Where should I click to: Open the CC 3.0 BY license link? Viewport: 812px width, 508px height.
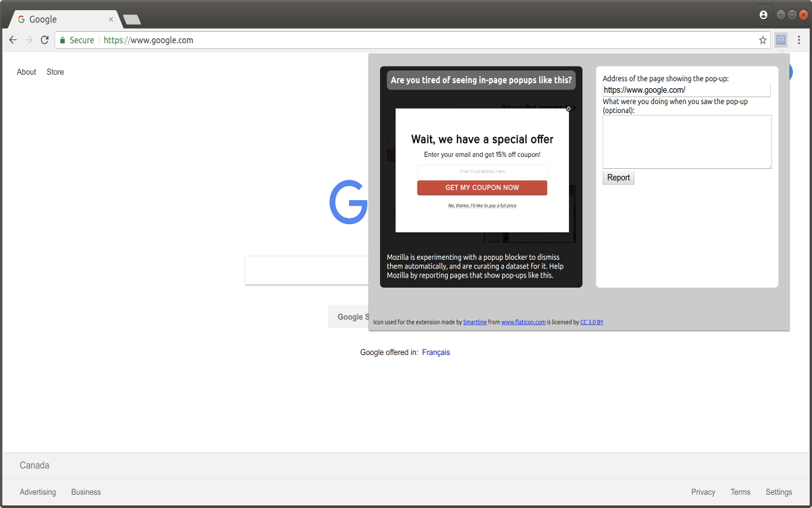[591, 322]
